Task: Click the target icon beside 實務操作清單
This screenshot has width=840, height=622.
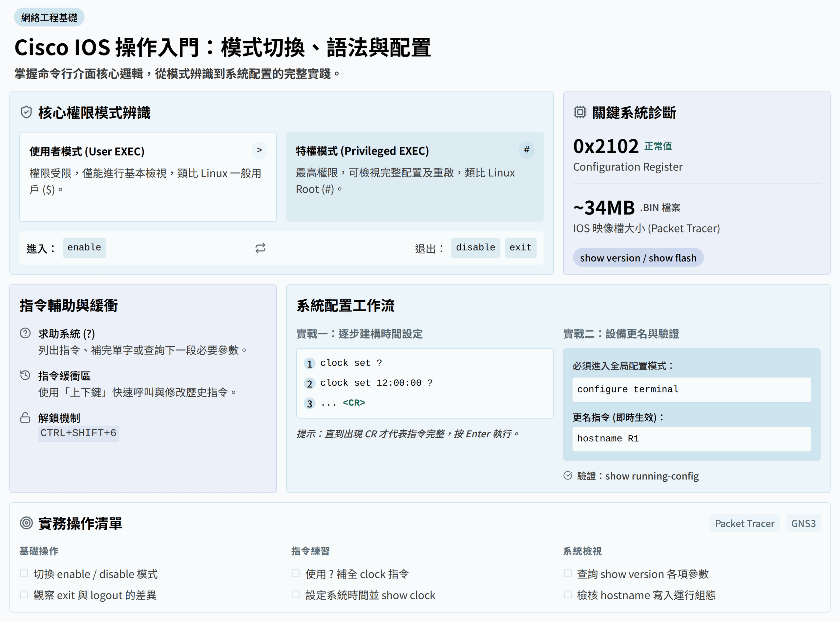Action: [x=26, y=523]
